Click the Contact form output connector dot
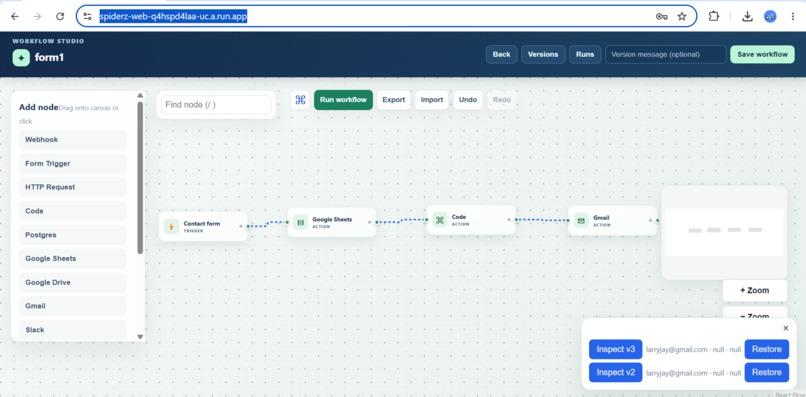The width and height of the screenshot is (806, 397). (x=248, y=226)
